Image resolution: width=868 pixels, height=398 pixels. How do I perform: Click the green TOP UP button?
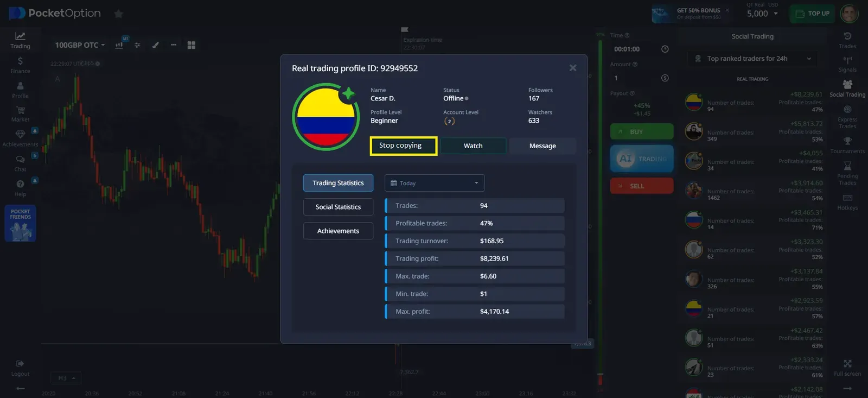pyautogui.click(x=812, y=14)
